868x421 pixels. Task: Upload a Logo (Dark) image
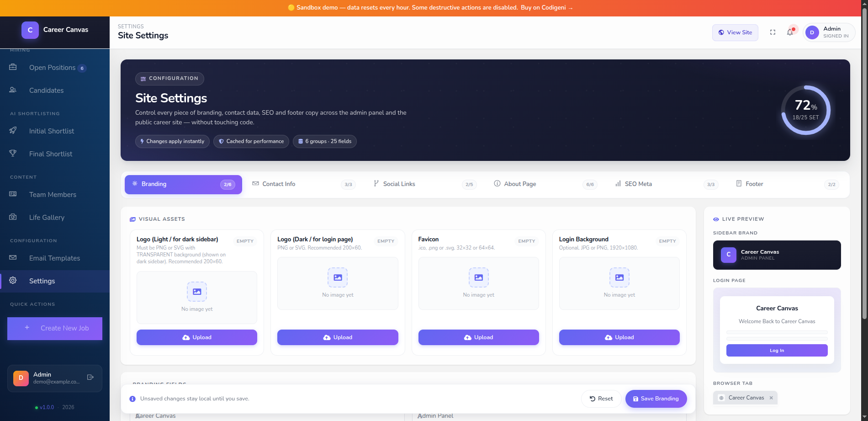pyautogui.click(x=338, y=337)
